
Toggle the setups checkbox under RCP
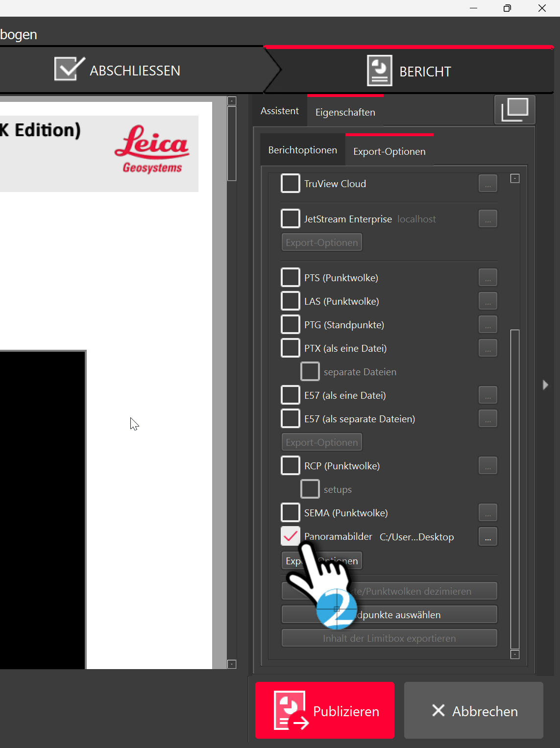pos(310,489)
